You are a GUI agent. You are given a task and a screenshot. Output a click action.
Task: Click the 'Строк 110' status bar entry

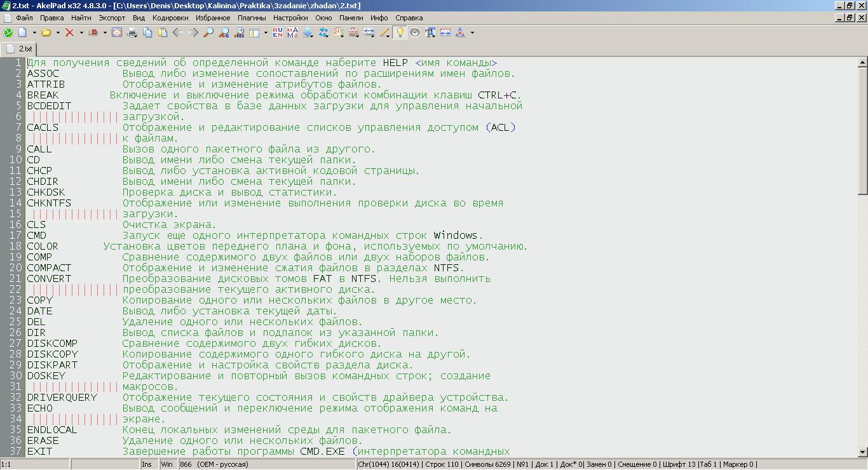tap(442, 464)
